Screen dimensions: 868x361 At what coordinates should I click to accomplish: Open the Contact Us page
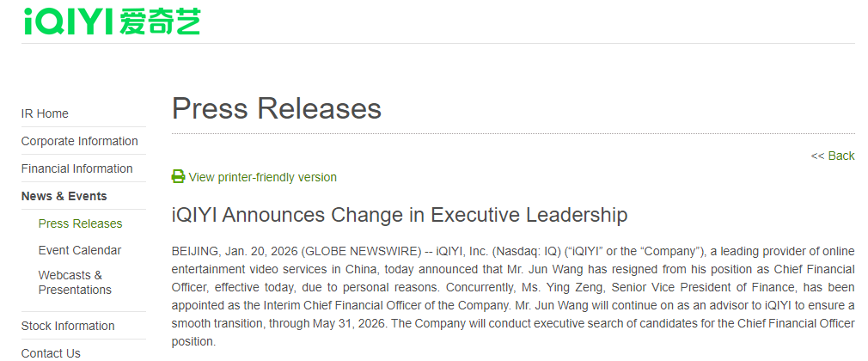(x=51, y=352)
